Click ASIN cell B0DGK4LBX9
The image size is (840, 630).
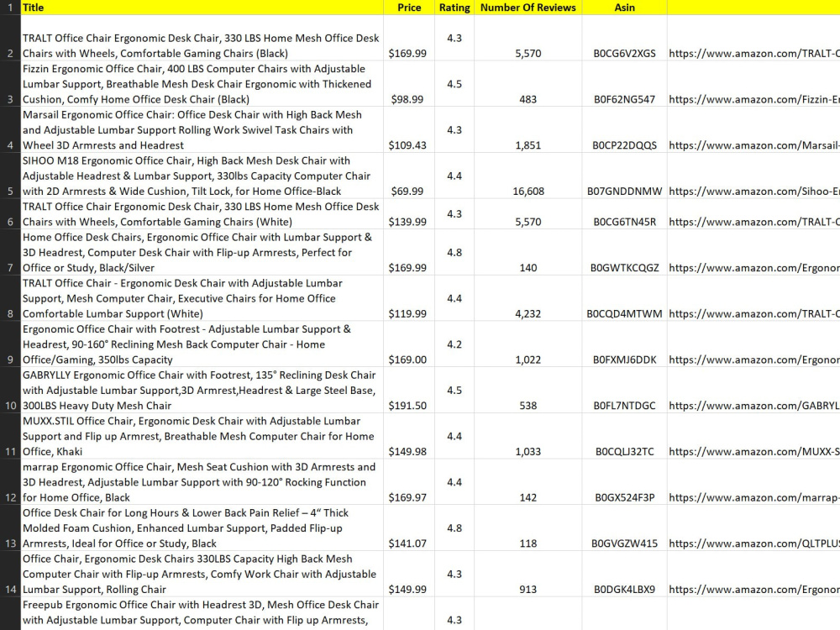[x=624, y=574]
